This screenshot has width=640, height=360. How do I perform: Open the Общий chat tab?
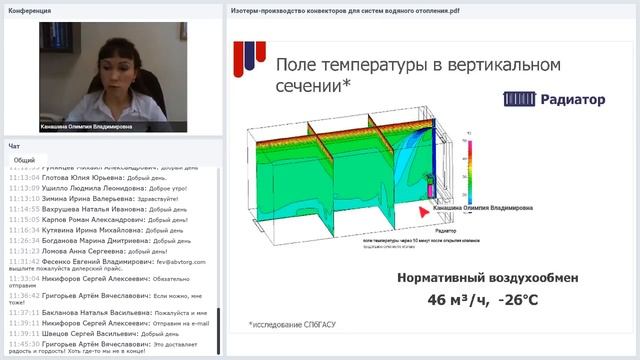[24, 160]
